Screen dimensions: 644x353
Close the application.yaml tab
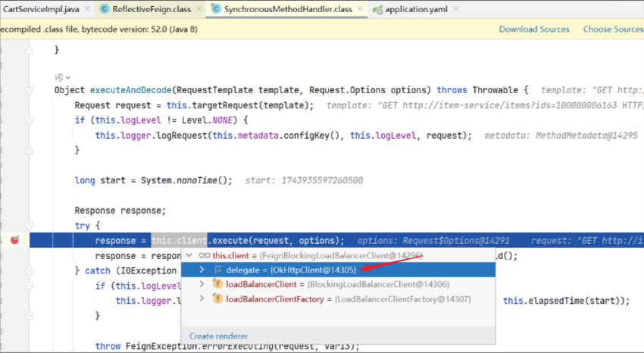[455, 8]
